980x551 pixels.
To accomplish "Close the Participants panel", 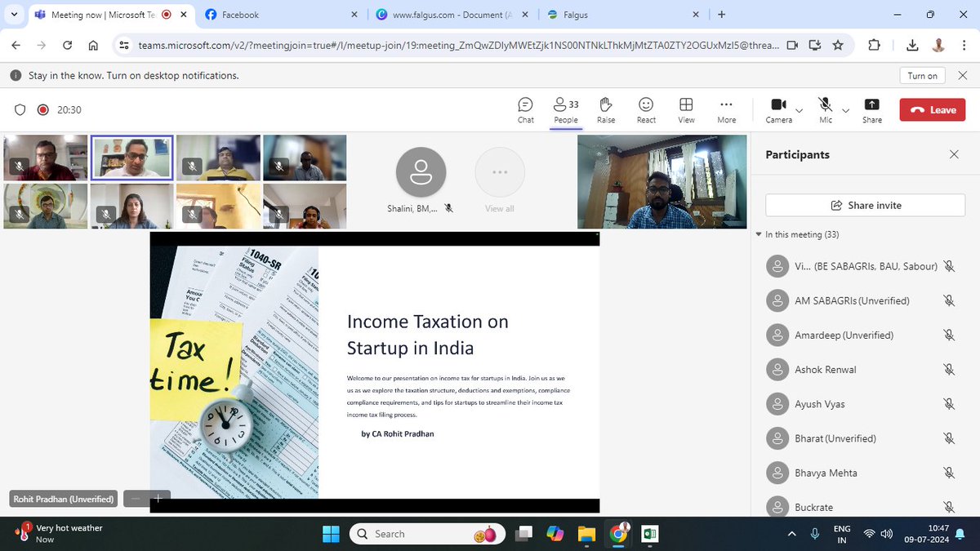I will tap(954, 154).
